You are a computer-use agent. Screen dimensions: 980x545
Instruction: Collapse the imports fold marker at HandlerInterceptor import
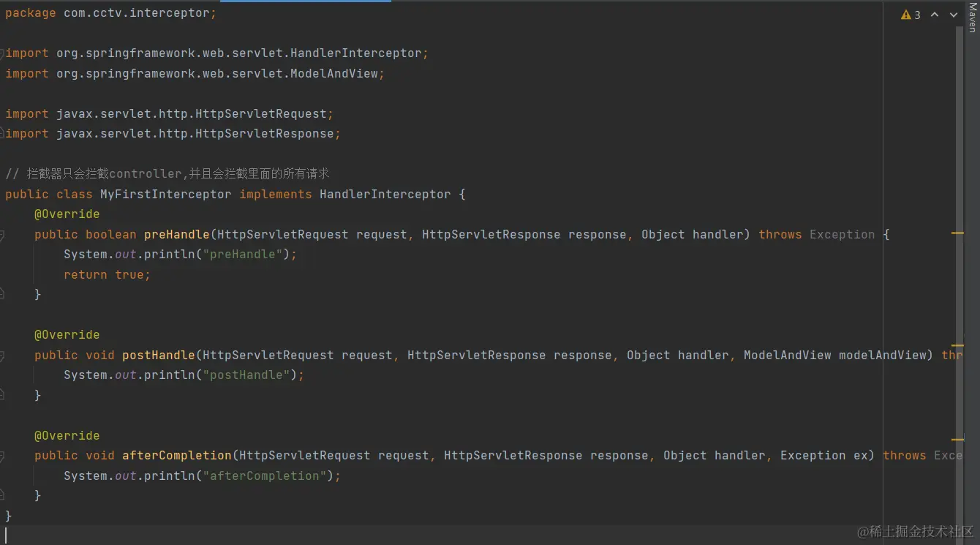(x=2, y=53)
